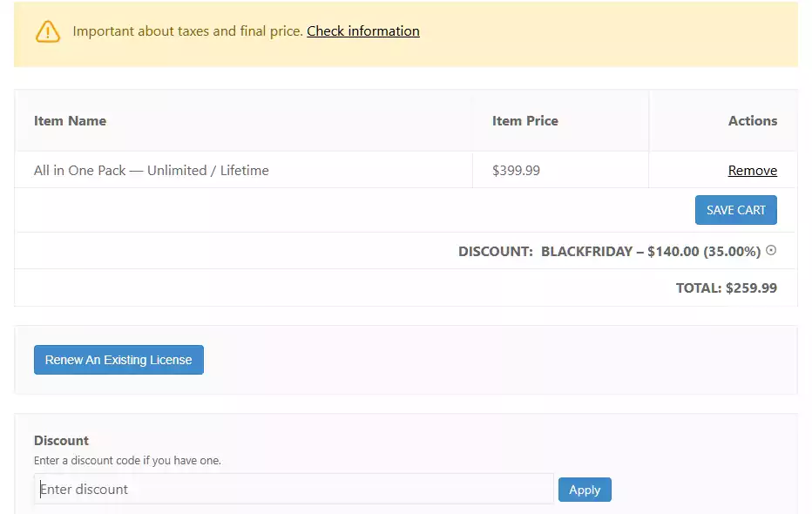Click the 'Enter a discount code' hint text

(127, 460)
